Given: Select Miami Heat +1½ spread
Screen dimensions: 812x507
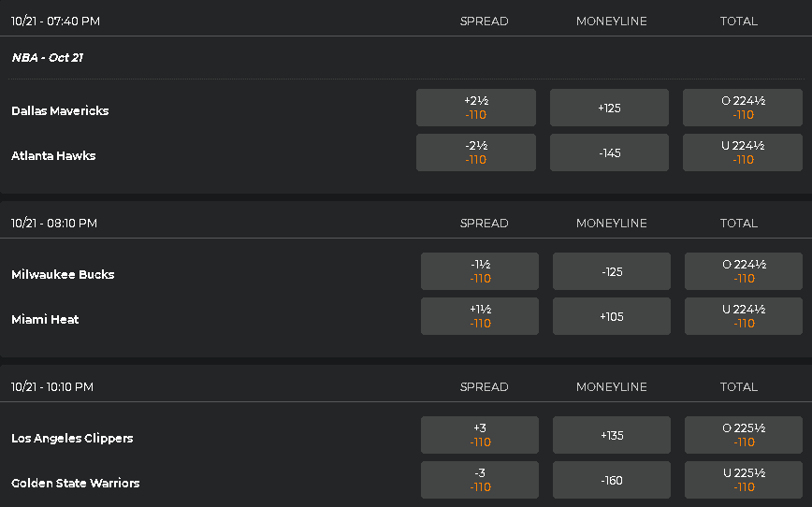Looking at the screenshot, I should tap(480, 316).
